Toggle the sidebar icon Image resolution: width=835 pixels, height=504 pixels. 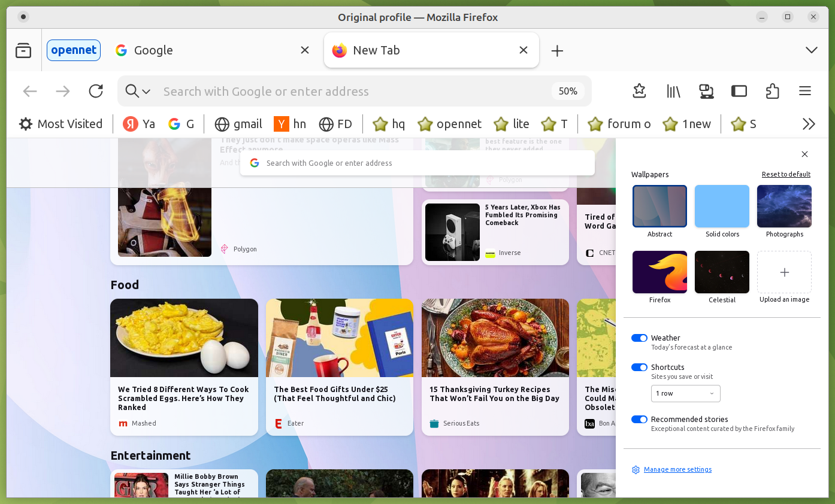click(739, 91)
